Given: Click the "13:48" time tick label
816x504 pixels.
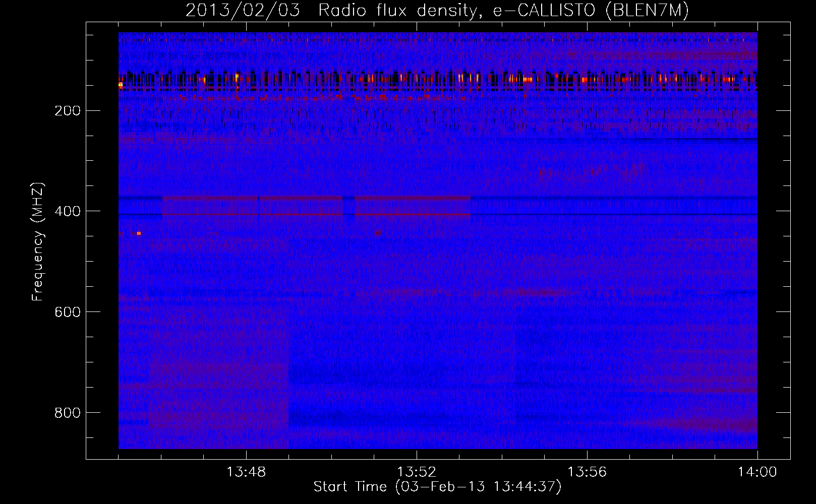Looking at the screenshot, I should 246,472.
